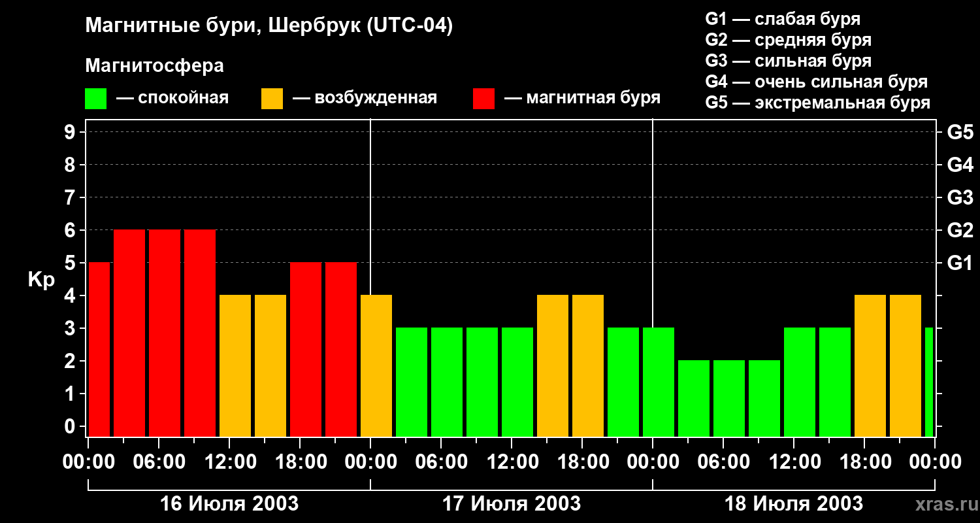Screen dimensions: 980x523
Task: Click the 'Kp' axis title
Action: click(x=41, y=280)
